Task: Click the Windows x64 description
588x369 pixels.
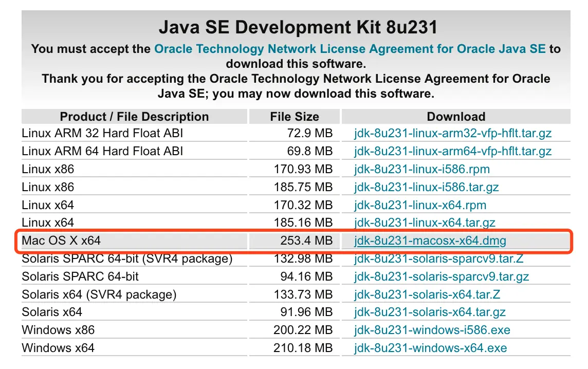Action: (x=58, y=348)
